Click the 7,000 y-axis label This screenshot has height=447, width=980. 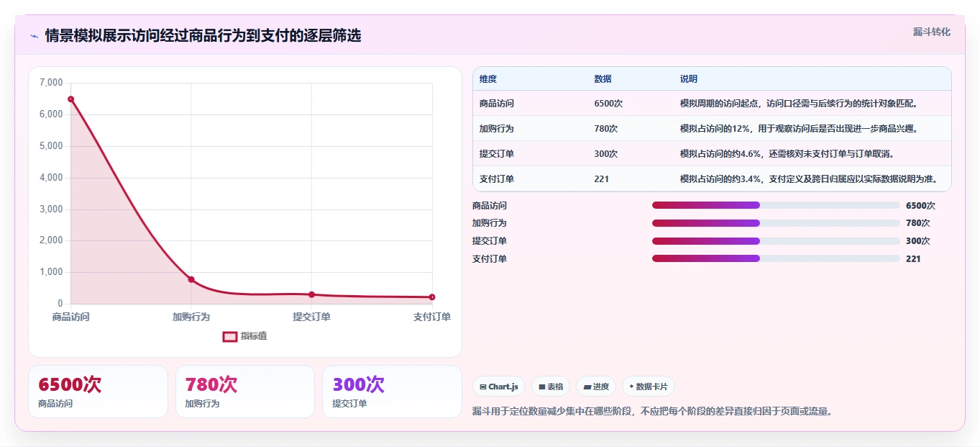pyautogui.click(x=50, y=83)
